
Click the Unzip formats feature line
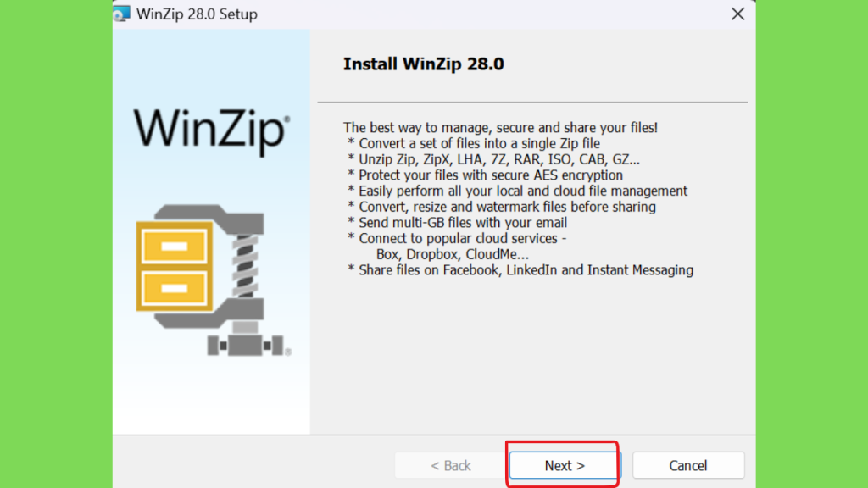click(x=494, y=159)
